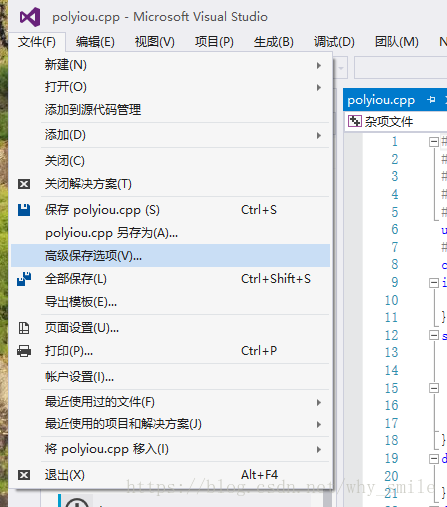The image size is (447, 507).
Task: Choose 打印(P)...
Action: [170, 351]
